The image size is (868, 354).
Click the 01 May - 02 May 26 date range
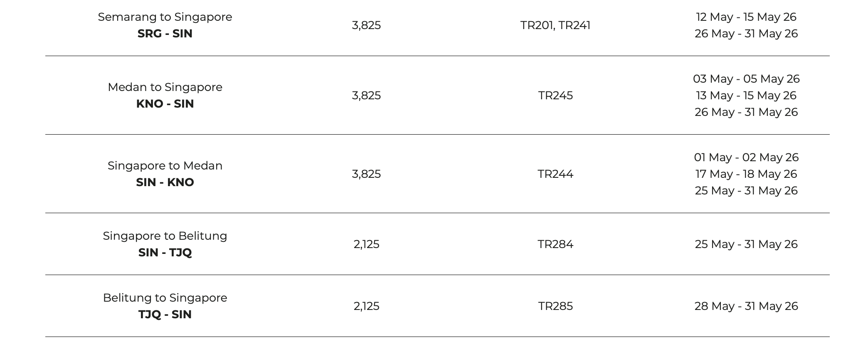pyautogui.click(x=746, y=157)
